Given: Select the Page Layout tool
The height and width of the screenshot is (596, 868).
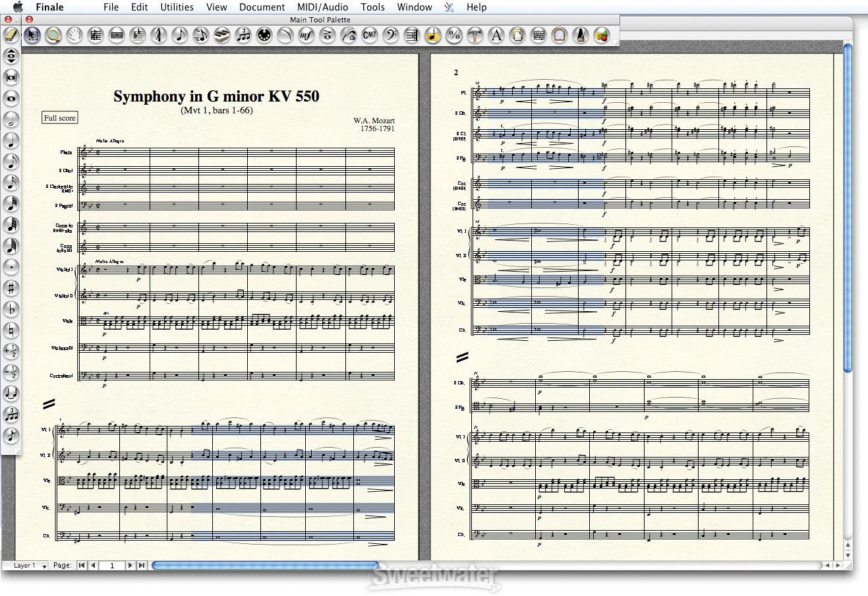Looking at the screenshot, I should click(x=517, y=36).
